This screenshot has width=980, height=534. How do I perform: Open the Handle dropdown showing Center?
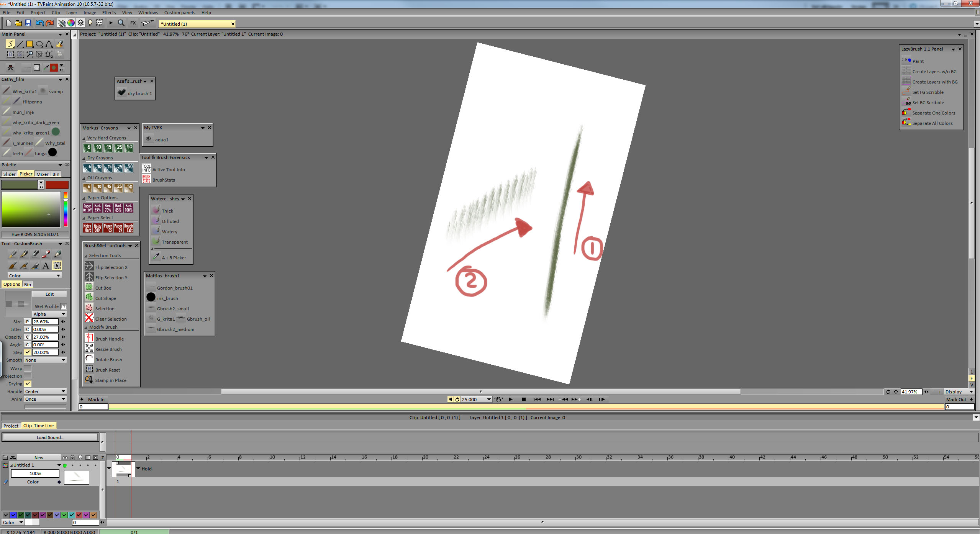pyautogui.click(x=45, y=391)
